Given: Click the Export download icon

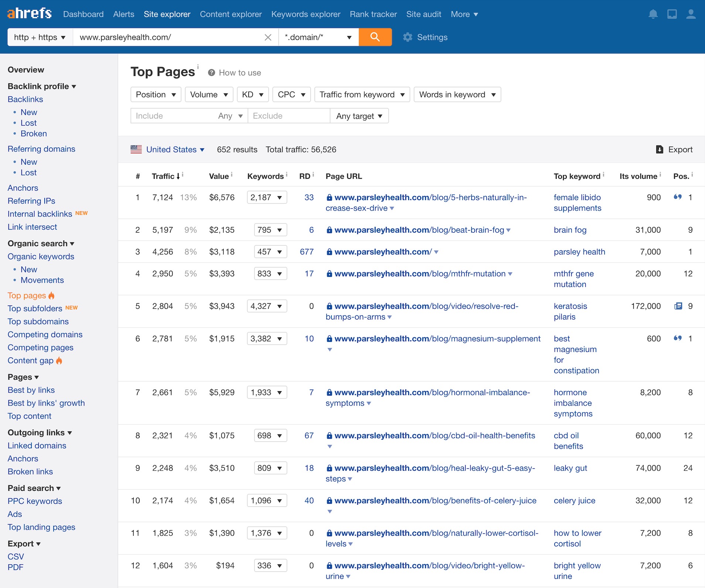Looking at the screenshot, I should pos(659,149).
